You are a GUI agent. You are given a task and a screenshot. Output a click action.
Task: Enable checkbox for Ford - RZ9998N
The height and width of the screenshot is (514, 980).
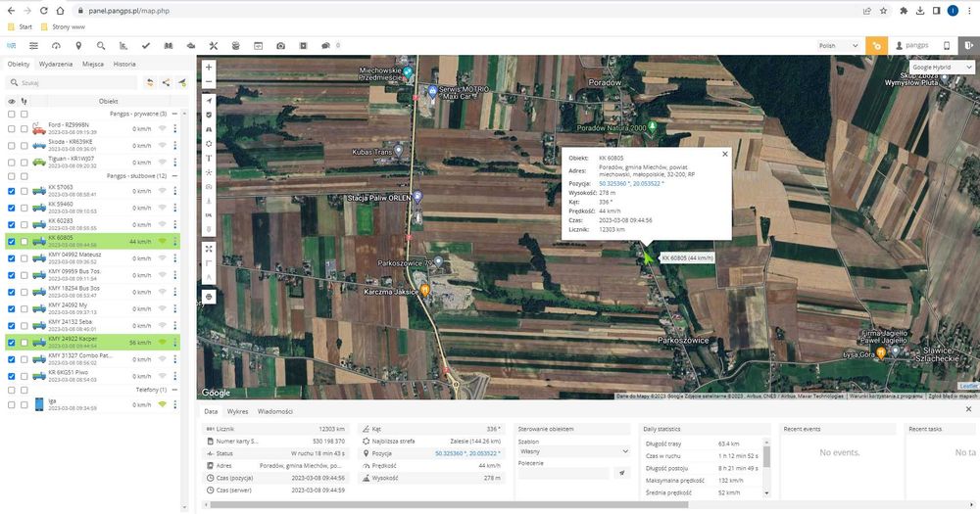tap(11, 130)
